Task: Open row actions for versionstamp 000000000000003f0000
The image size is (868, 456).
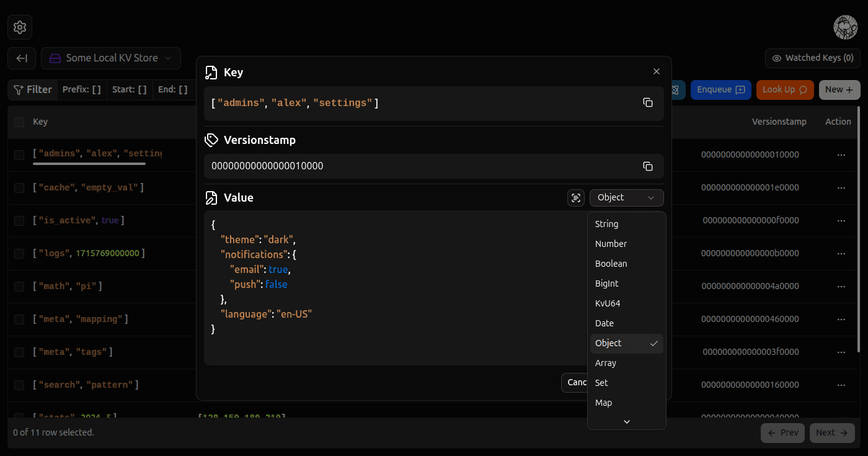Action: pos(841,352)
